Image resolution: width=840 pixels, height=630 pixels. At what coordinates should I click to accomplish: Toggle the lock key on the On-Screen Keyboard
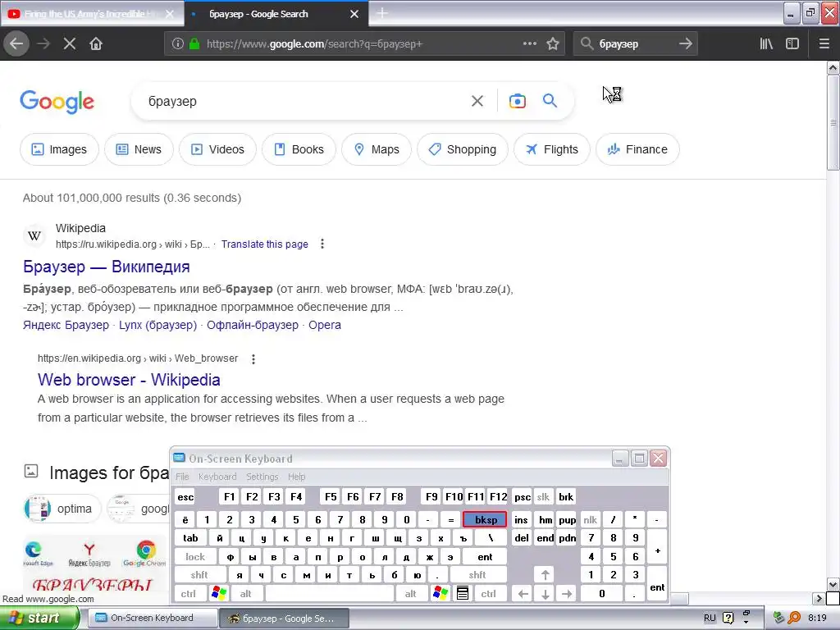click(x=195, y=557)
